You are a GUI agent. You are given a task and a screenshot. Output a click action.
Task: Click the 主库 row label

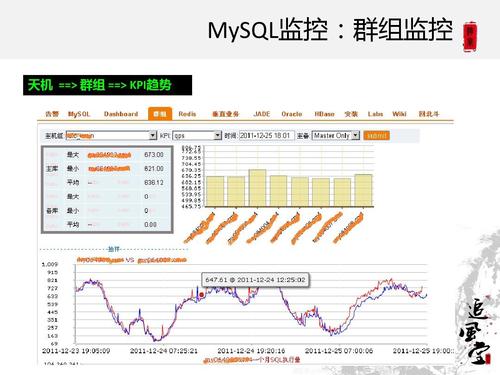tap(52, 169)
